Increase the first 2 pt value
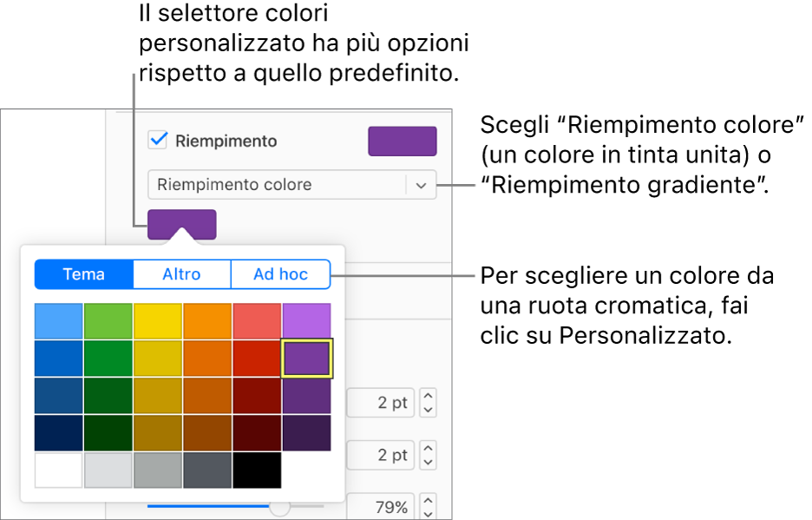 point(428,397)
